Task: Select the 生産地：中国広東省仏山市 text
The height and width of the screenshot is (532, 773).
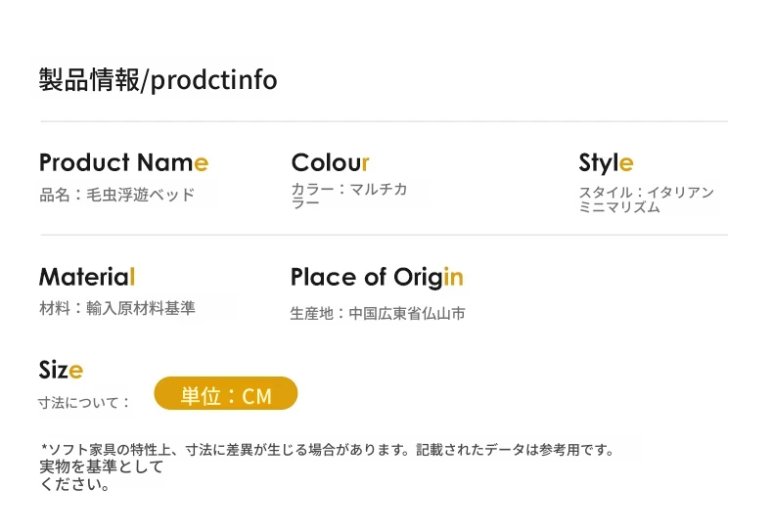Action: point(378,313)
